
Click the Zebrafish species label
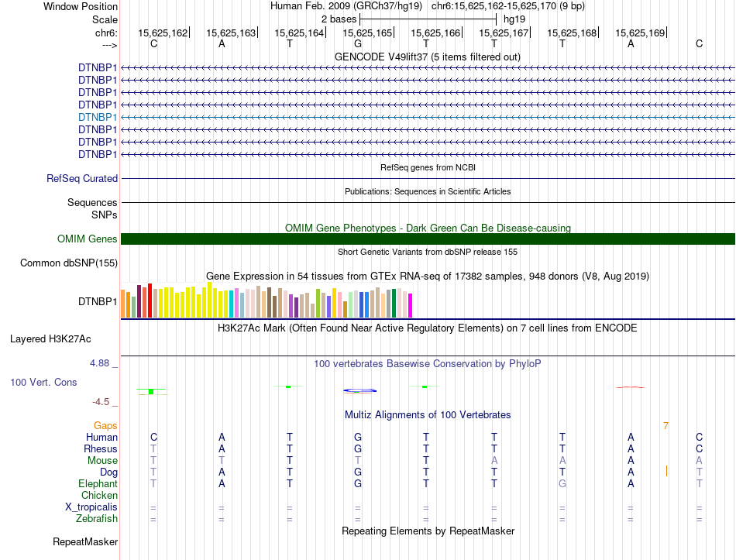[x=97, y=519]
